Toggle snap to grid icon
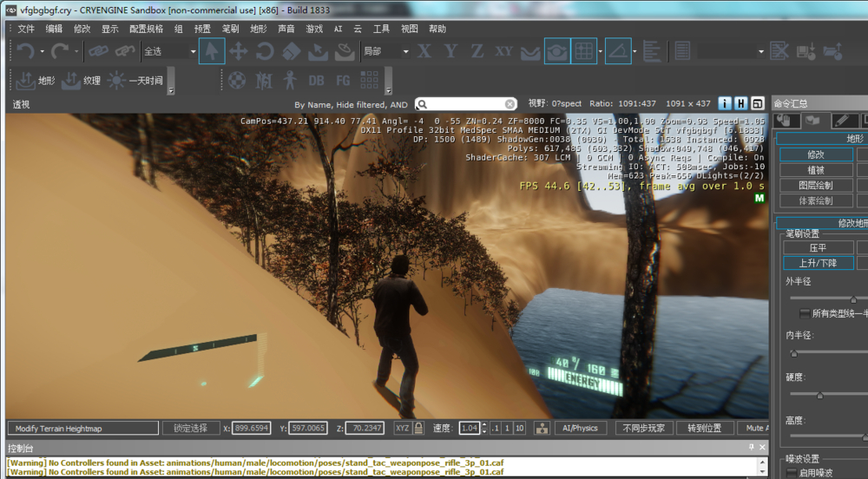 click(x=584, y=52)
